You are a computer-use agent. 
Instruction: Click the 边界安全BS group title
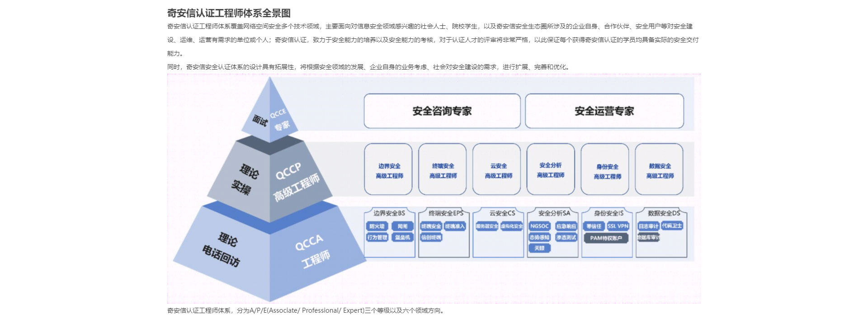(x=389, y=213)
